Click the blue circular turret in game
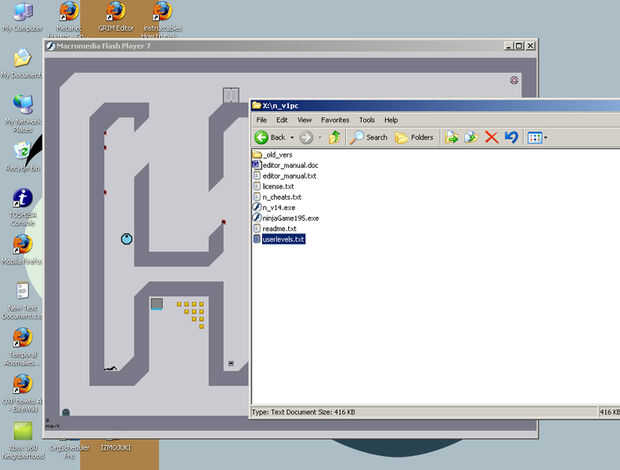 click(127, 239)
